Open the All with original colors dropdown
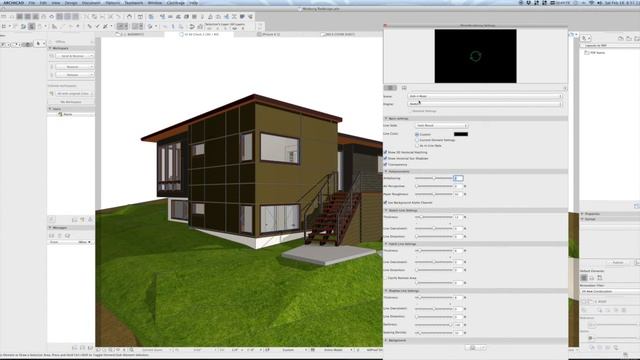Viewport: 640px width, 360px height. click(x=75, y=93)
